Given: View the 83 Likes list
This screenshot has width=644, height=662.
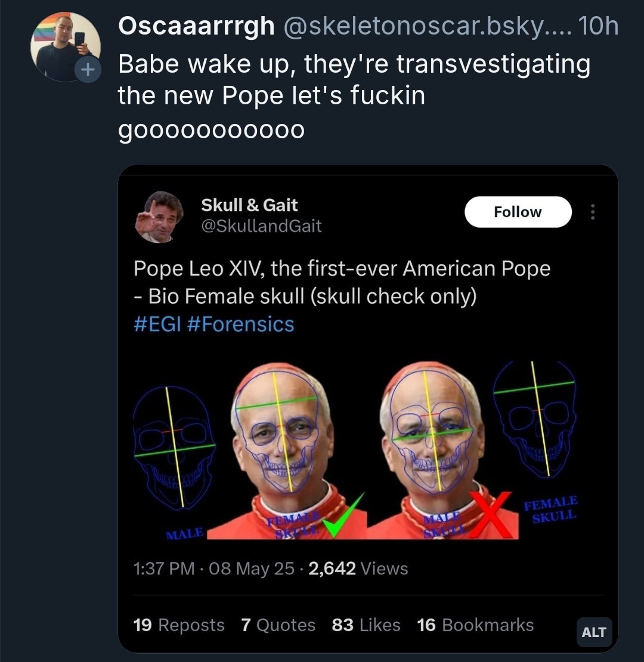Looking at the screenshot, I should 366,625.
